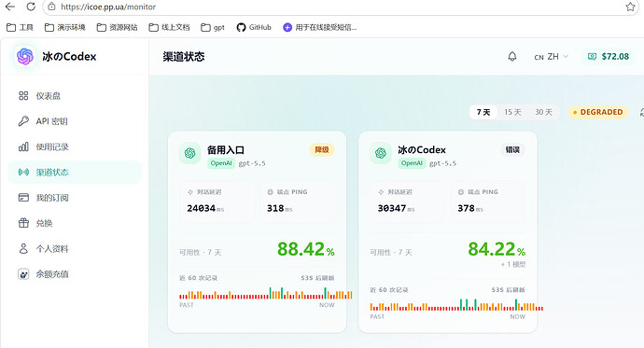Open notifications bell icon

pos(512,57)
